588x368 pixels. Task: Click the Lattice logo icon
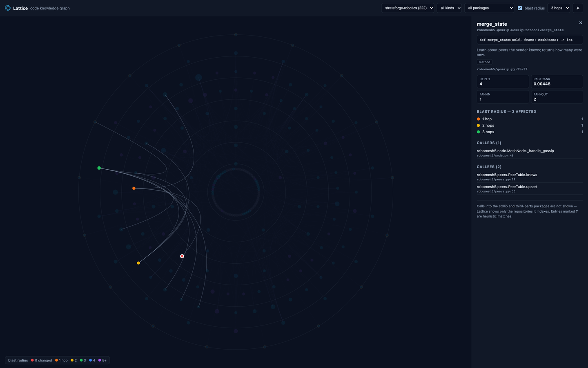pos(8,8)
